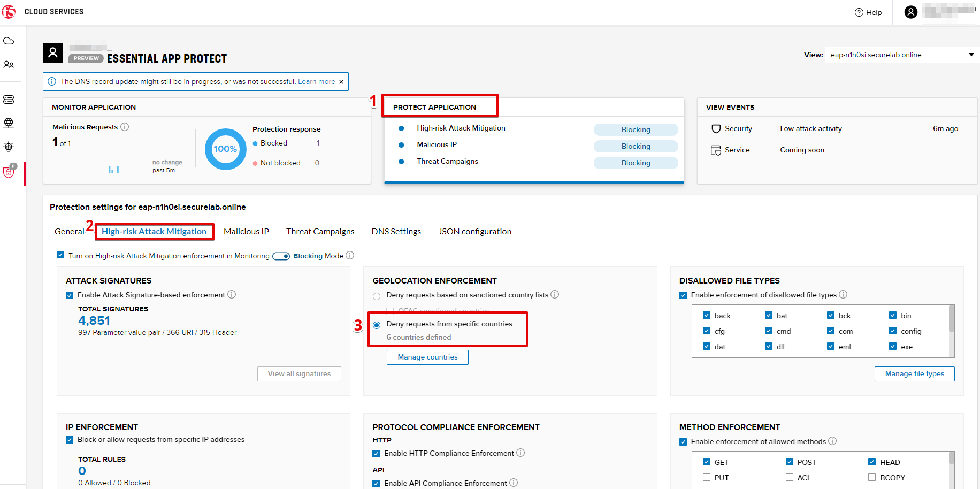Uncheck the 'exe' file type
980x489 pixels.
tap(893, 347)
